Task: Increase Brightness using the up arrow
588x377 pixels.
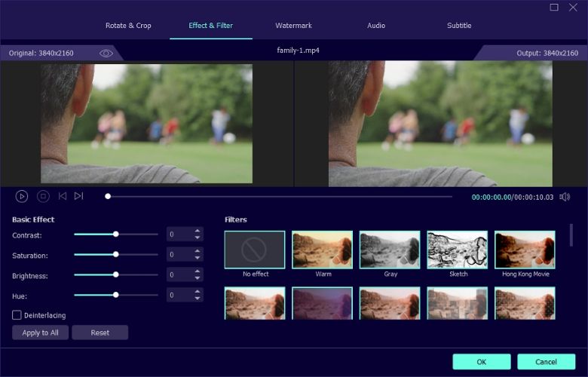Action: [x=198, y=271]
